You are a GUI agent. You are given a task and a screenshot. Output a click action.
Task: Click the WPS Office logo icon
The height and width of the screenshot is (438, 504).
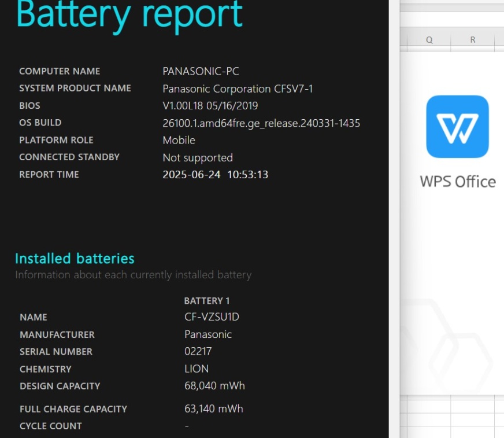[457, 127]
